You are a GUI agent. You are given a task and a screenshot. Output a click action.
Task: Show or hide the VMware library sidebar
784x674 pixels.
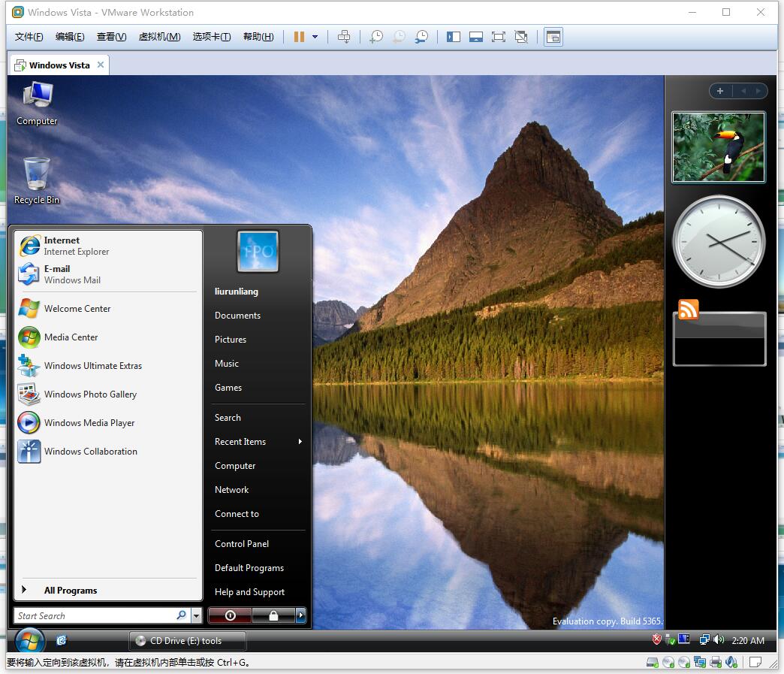coord(454,37)
